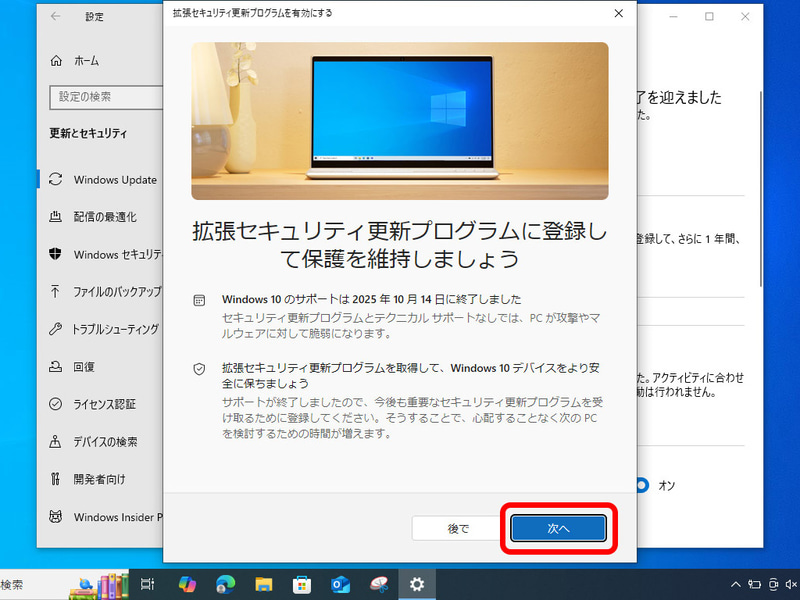Click the 次へ (Next) button

tap(558, 529)
